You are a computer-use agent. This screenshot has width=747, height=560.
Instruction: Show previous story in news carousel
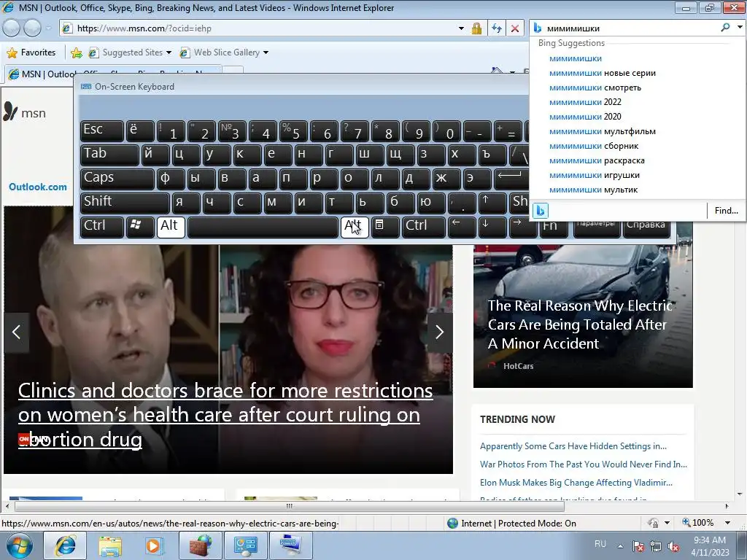pyautogui.click(x=16, y=332)
